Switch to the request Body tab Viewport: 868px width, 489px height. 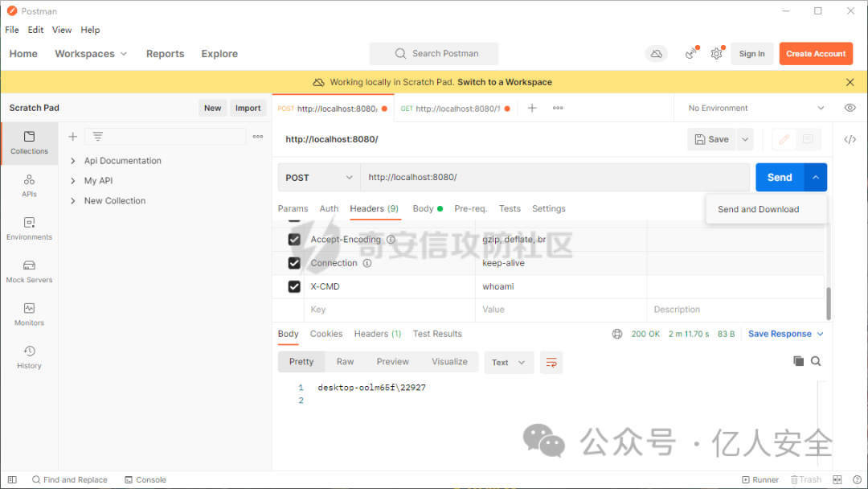(x=428, y=209)
